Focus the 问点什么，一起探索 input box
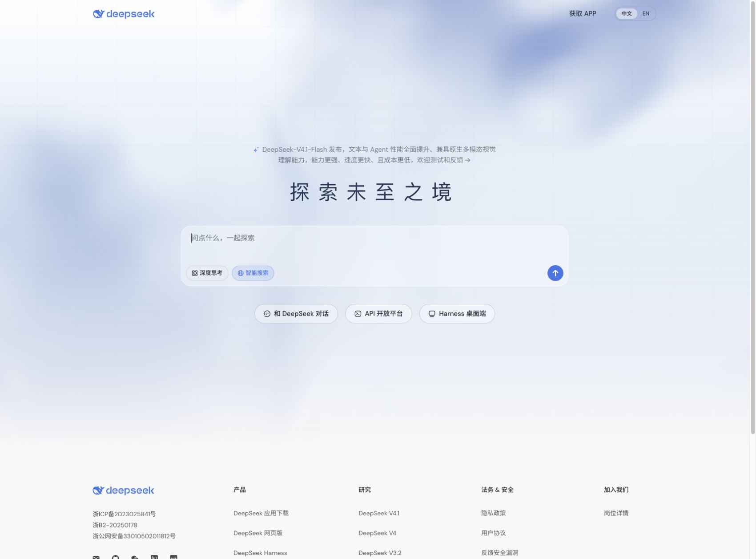 pyautogui.click(x=374, y=238)
